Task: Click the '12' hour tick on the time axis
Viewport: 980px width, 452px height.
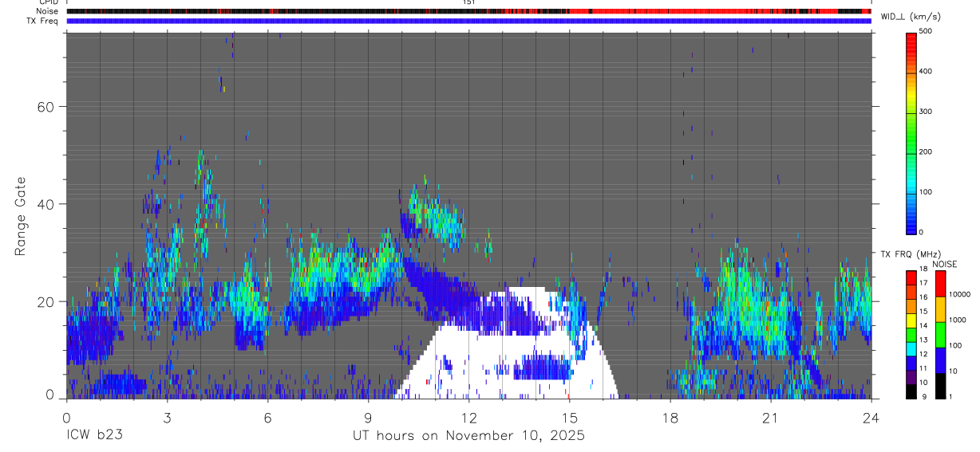Action: (x=468, y=418)
